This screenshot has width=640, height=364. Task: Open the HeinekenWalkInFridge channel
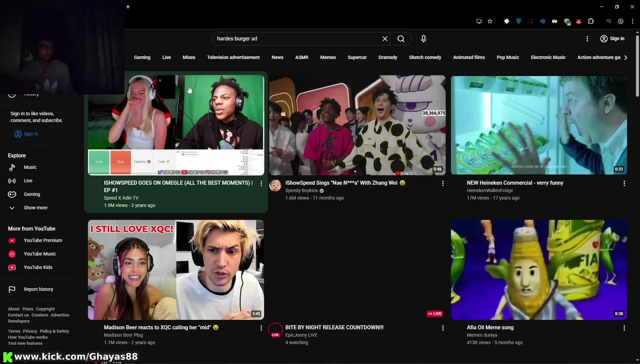pos(490,191)
